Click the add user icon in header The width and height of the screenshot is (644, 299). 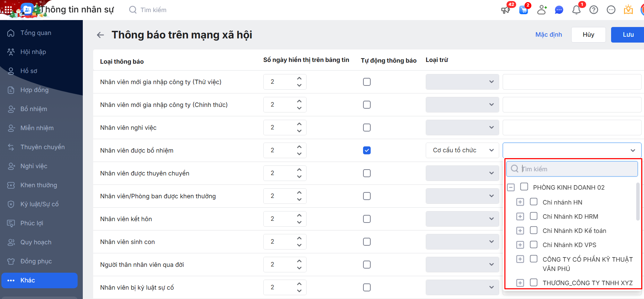click(x=542, y=10)
